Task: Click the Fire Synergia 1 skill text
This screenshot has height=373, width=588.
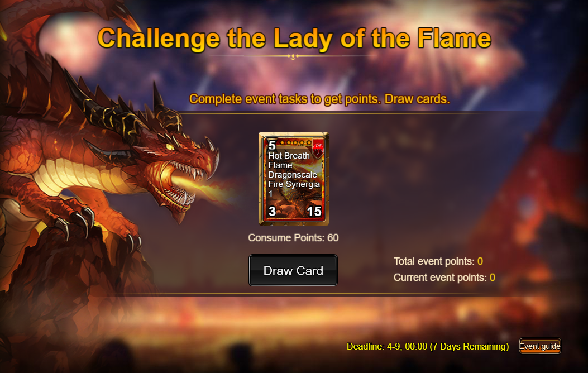Action: click(294, 189)
